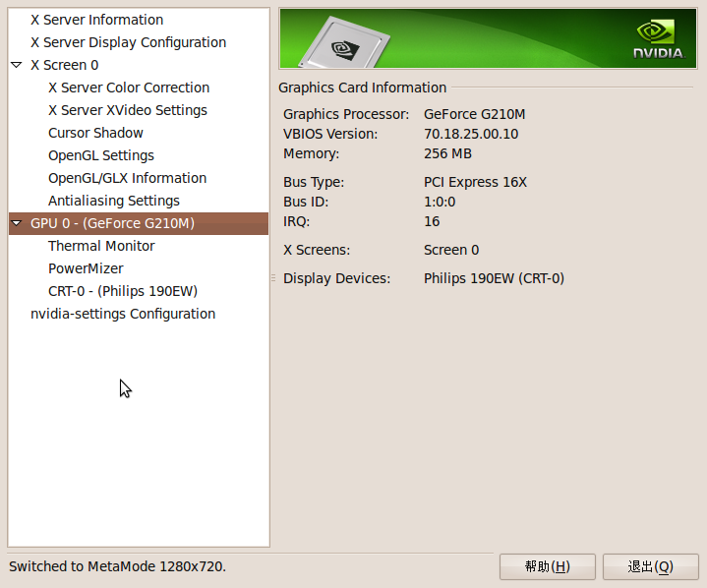Screen dimensions: 707x588
Task: Select the X Screen 0 entry
Action: [x=65, y=65]
